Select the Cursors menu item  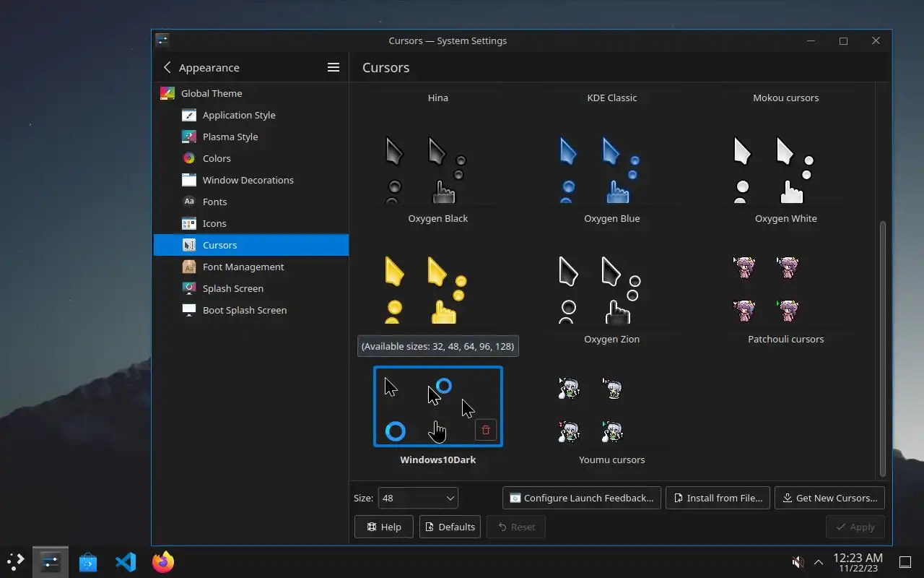pos(251,245)
